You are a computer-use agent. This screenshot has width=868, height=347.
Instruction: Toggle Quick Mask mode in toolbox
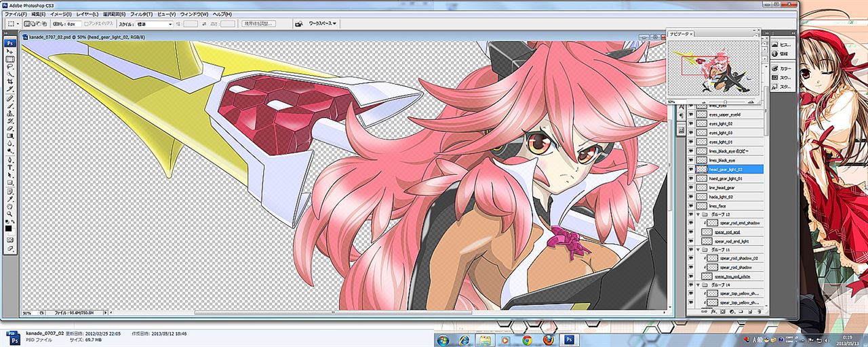10,239
